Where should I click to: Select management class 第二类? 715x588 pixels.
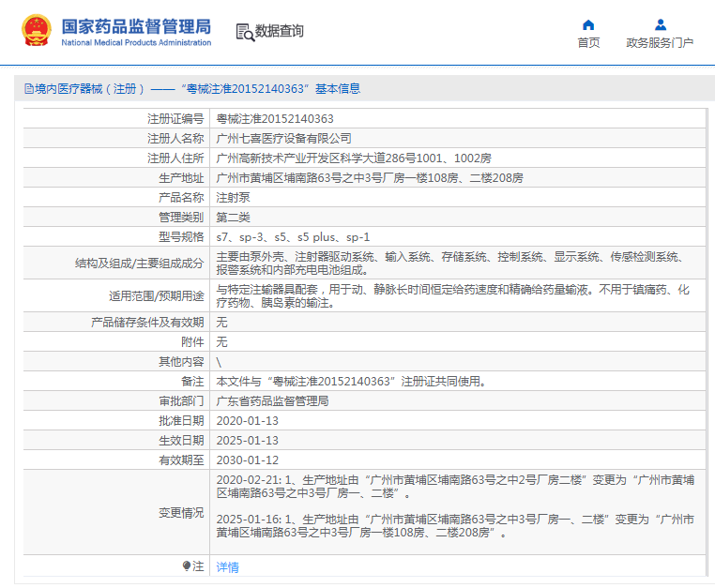[233, 217]
